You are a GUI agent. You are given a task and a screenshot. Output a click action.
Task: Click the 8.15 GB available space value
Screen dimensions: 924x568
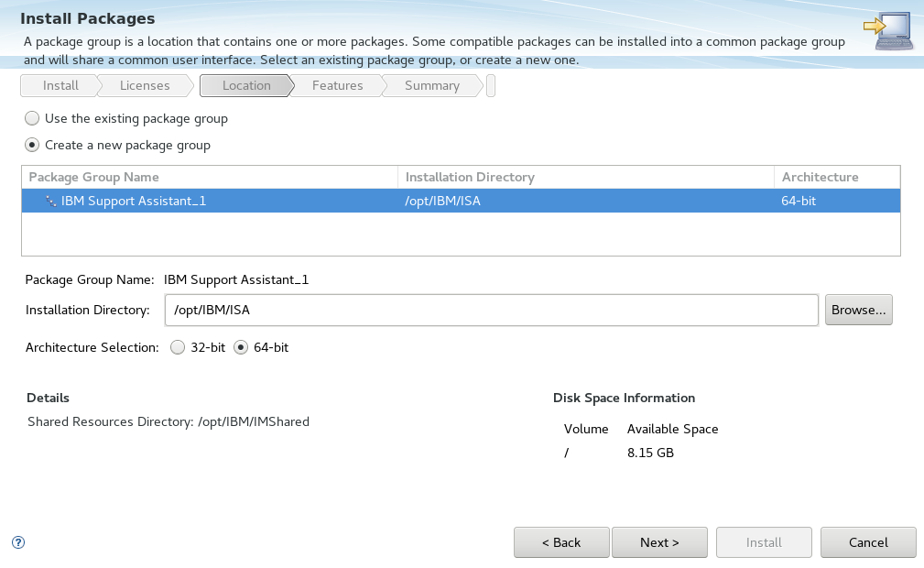650,453
